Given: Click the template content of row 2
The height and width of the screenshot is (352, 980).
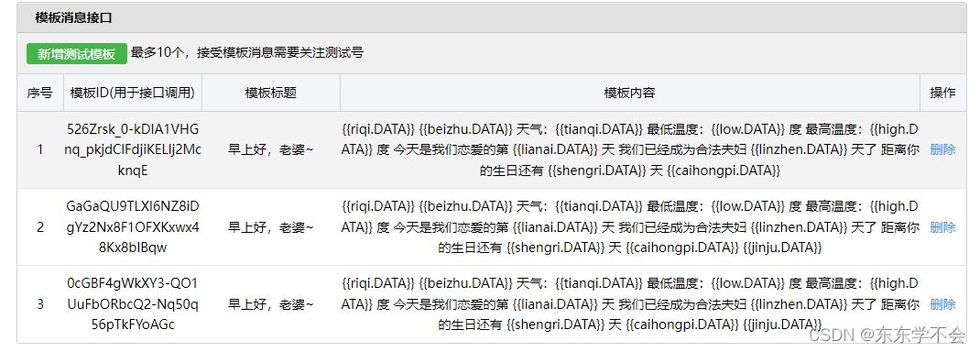Looking at the screenshot, I should pyautogui.click(x=630, y=227).
